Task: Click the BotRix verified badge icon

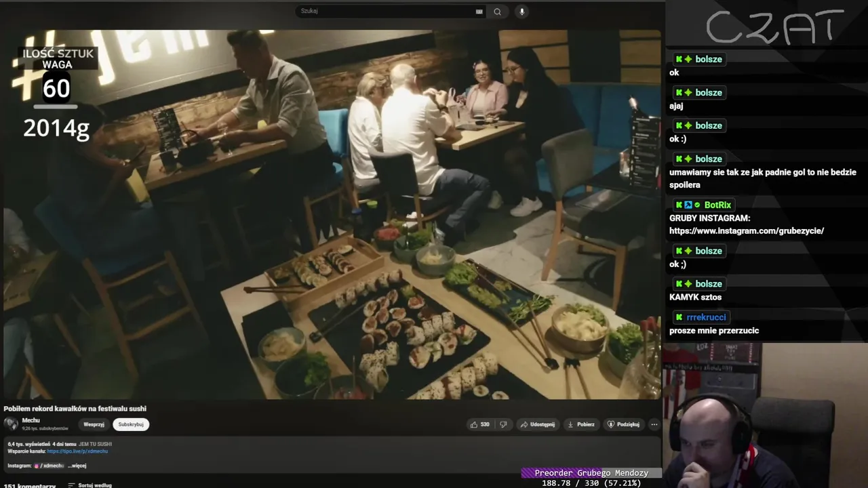Action: pyautogui.click(x=697, y=205)
